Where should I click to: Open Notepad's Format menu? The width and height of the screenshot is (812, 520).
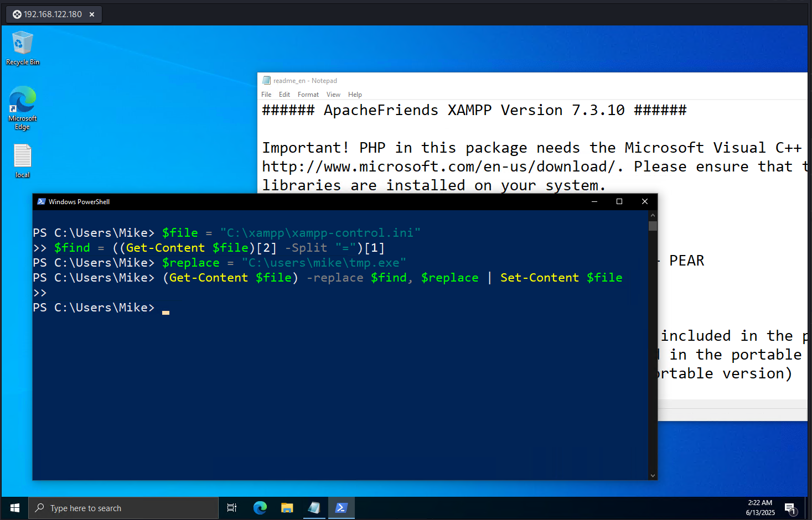point(308,95)
